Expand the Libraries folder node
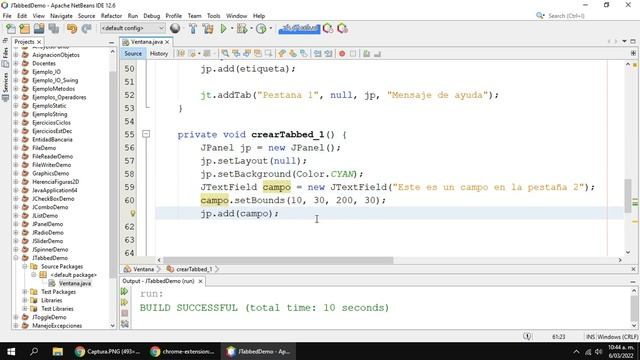 pos(24,300)
